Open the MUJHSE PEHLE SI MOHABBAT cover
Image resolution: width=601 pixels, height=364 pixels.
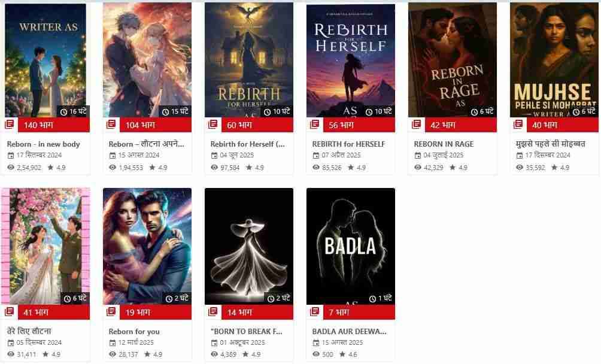tap(554, 60)
